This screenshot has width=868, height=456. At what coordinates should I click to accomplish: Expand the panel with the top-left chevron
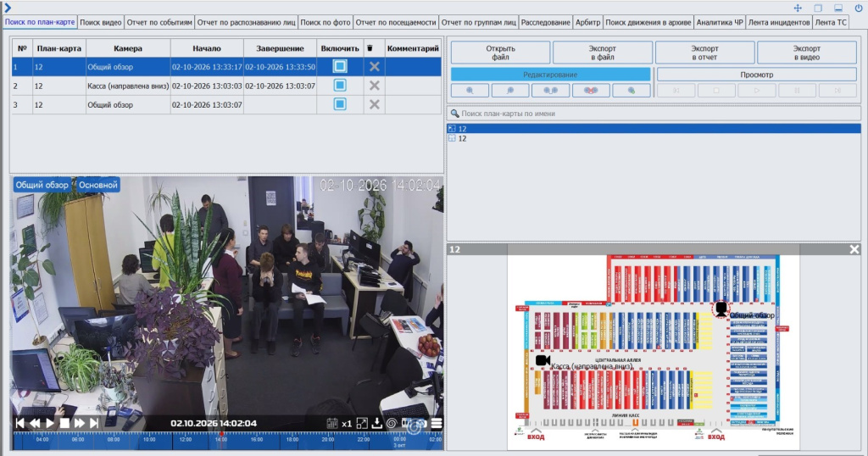pyautogui.click(x=7, y=8)
